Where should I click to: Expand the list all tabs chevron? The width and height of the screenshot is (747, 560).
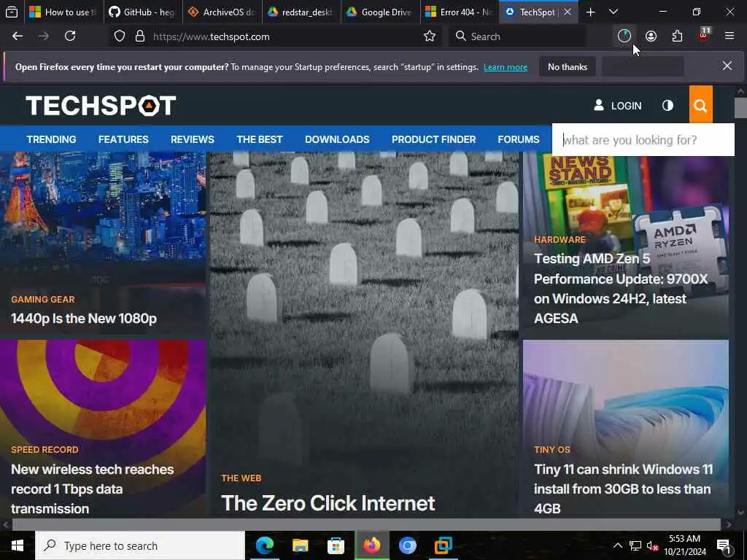[614, 12]
